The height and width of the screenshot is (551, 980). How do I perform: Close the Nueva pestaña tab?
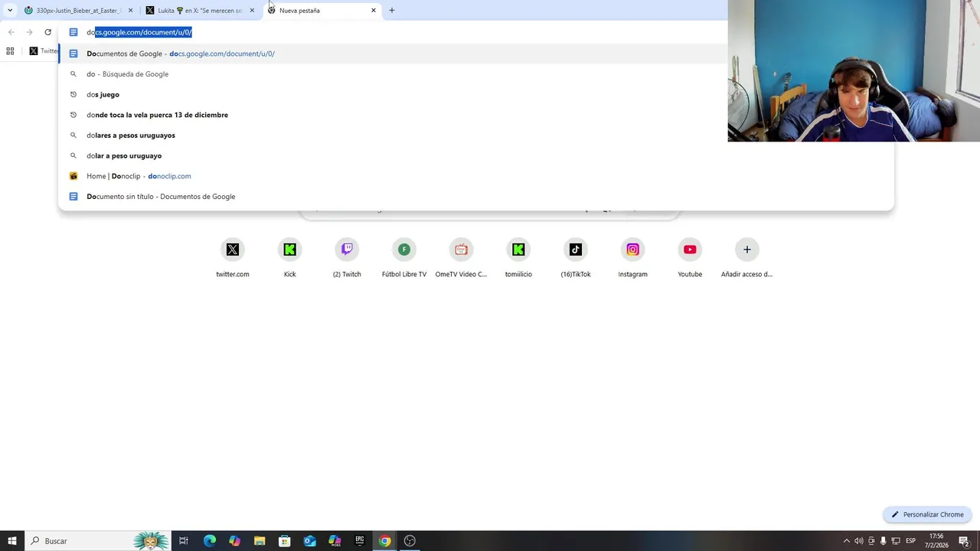[374, 11]
